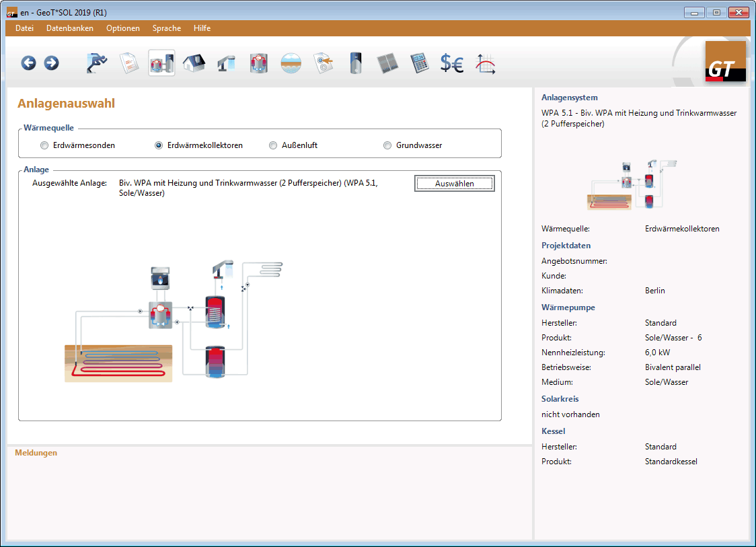This screenshot has width=756, height=547.
Task: Click the Angebotsnummer label
Action: coord(574,261)
